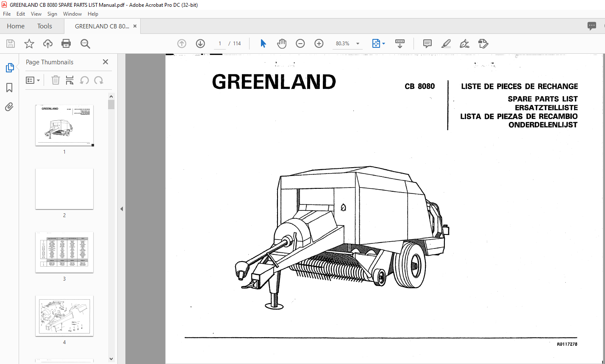Open the Bookmarks panel icon
The height and width of the screenshot is (364, 605).
pos(9,88)
